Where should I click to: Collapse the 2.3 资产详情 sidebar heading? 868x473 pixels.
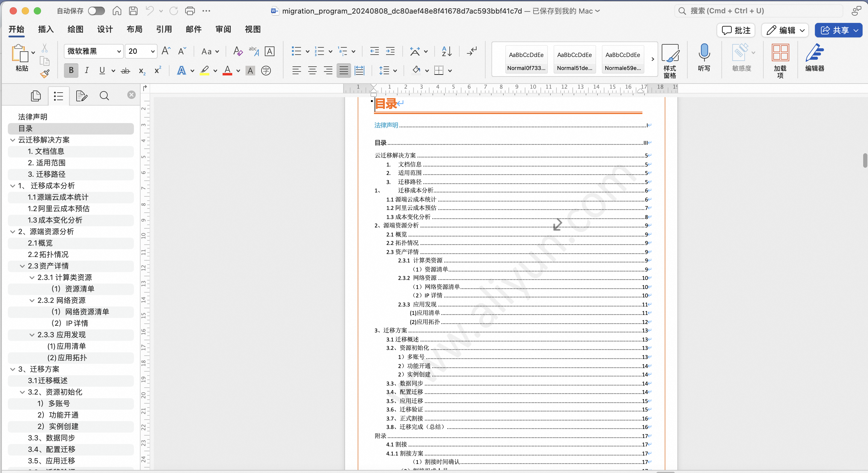[x=22, y=266]
